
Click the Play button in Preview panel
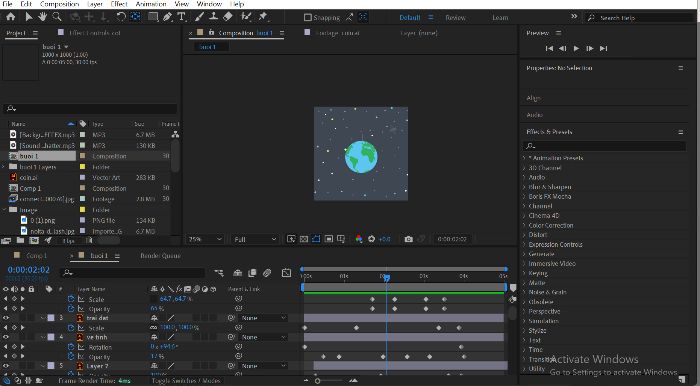pyautogui.click(x=576, y=48)
